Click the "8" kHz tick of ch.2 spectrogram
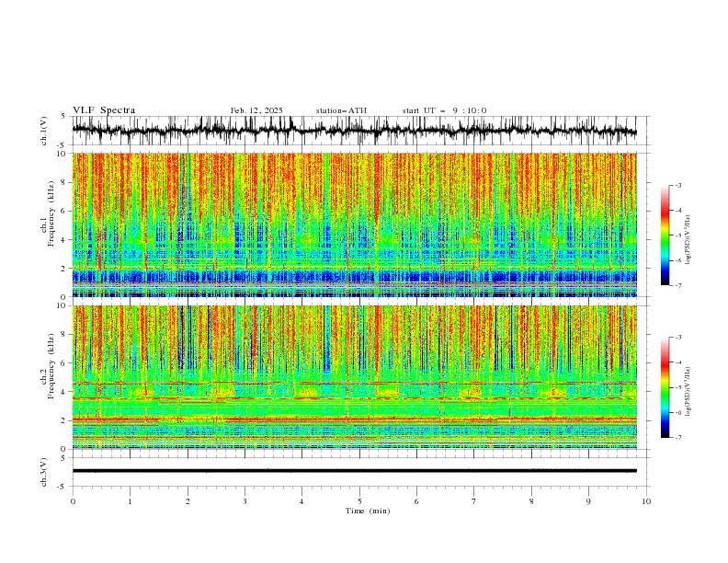Viewport: 728px width, 563px height. [x=65, y=335]
